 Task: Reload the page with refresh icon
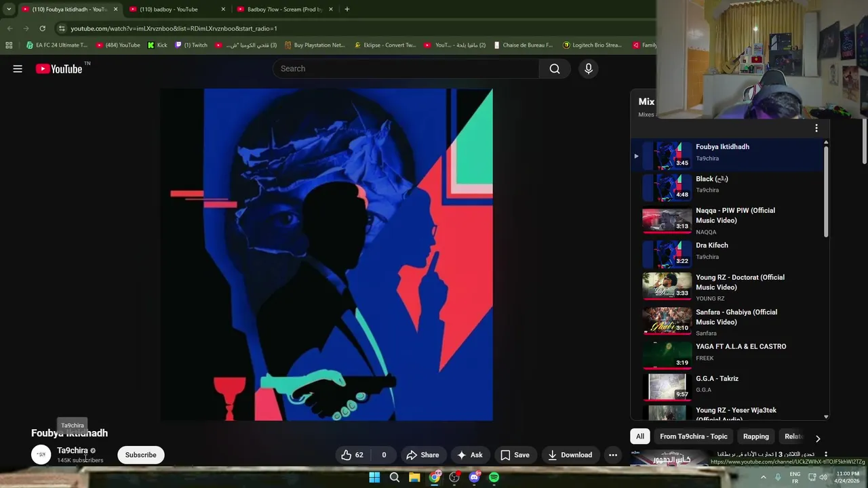pos(42,28)
